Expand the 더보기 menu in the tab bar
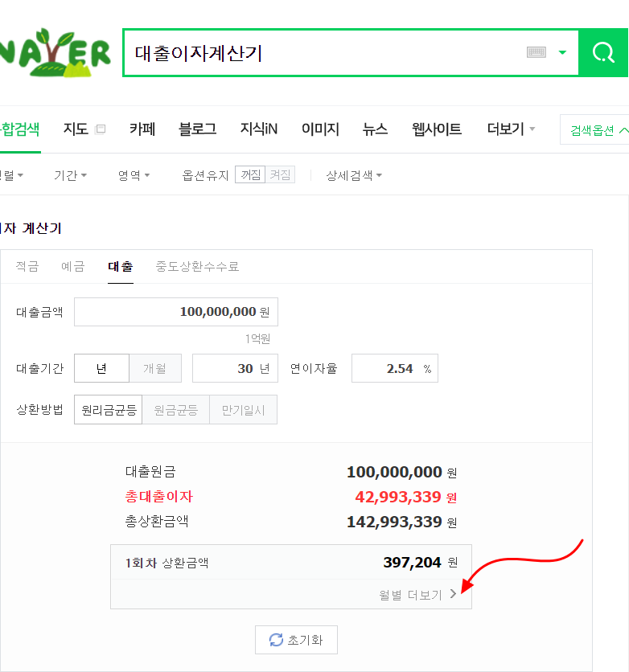This screenshot has height=672, width=629. (x=511, y=129)
